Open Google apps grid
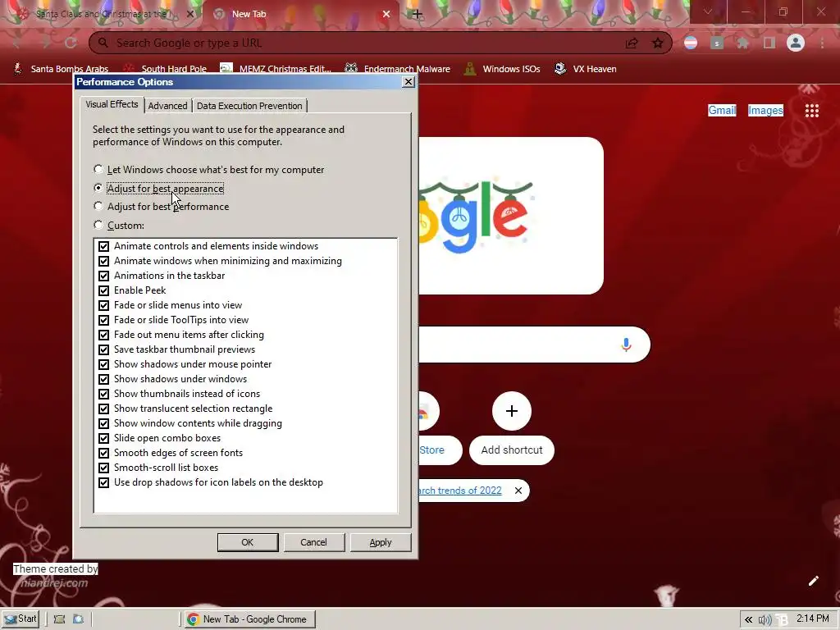The width and height of the screenshot is (840, 630). (x=812, y=111)
